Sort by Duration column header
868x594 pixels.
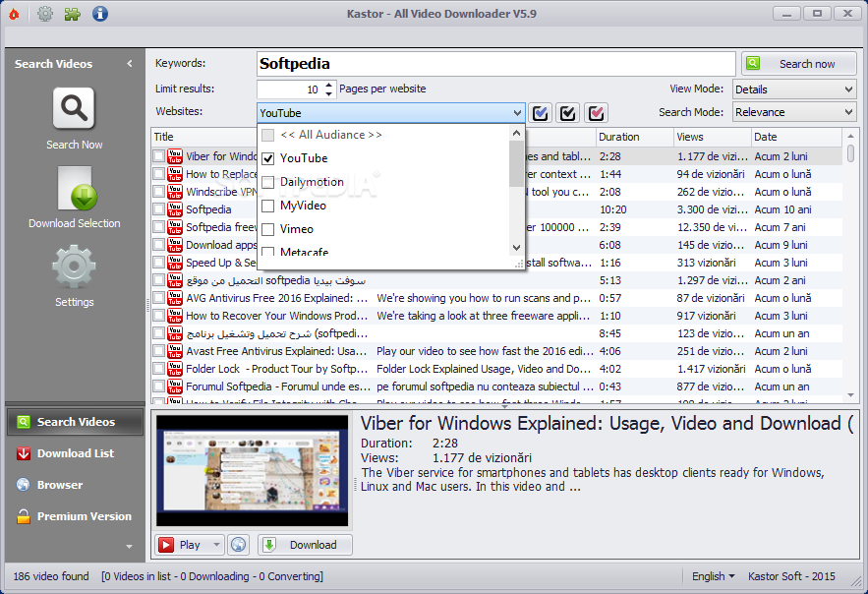pyautogui.click(x=634, y=137)
